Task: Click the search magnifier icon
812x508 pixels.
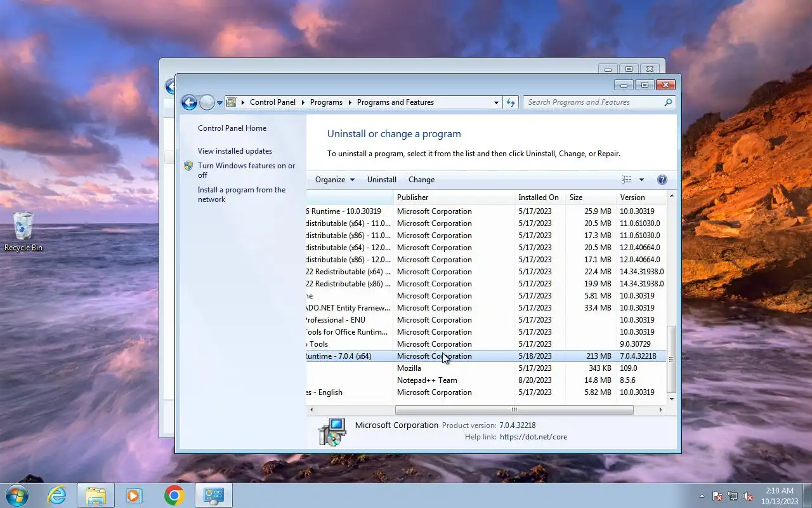Action: (x=668, y=102)
